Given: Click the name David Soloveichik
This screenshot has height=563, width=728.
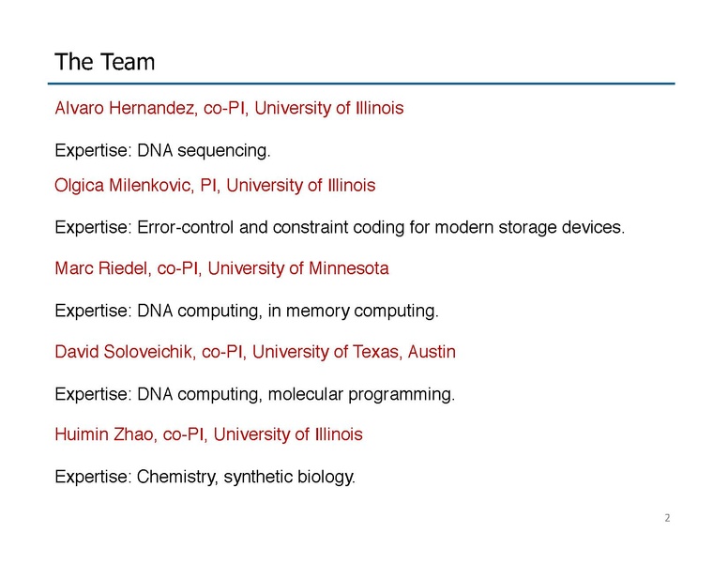Looking at the screenshot, I should coord(128,352).
